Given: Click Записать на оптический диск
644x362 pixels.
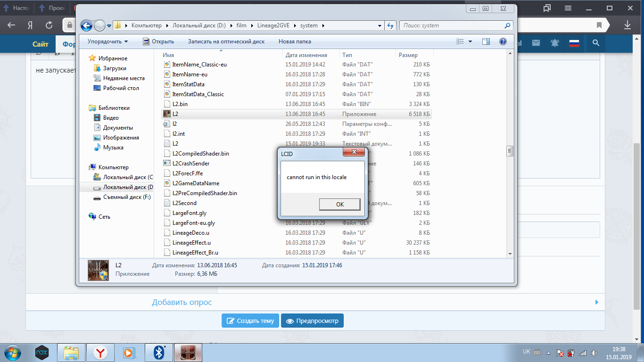Looking at the screenshot, I should (x=226, y=41).
